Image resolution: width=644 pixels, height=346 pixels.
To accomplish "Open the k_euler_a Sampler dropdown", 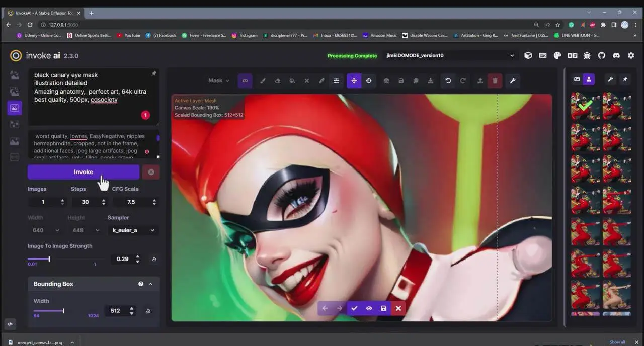I will [x=133, y=230].
